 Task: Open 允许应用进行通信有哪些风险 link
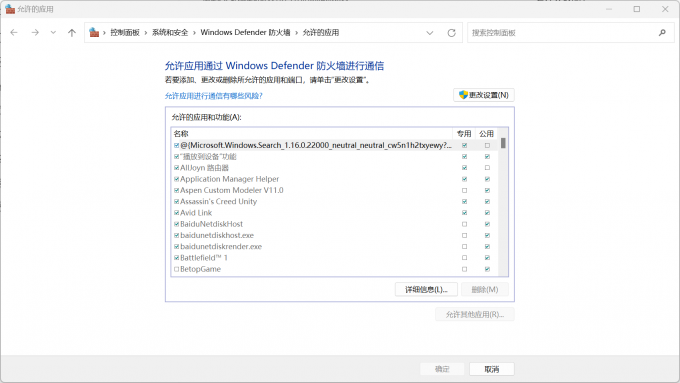tap(214, 96)
